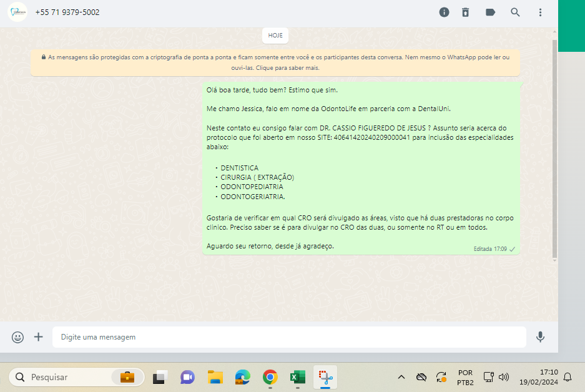
Task: Open the notifications bell icon
Action: [568, 377]
